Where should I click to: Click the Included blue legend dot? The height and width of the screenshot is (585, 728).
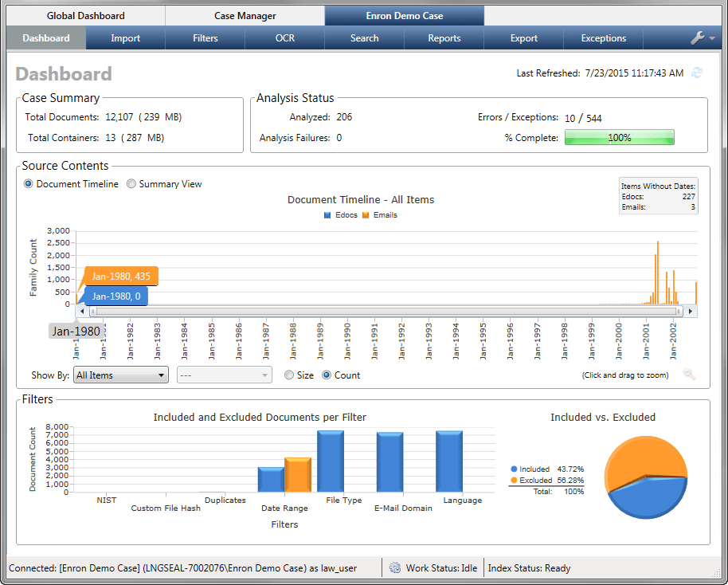coord(514,469)
